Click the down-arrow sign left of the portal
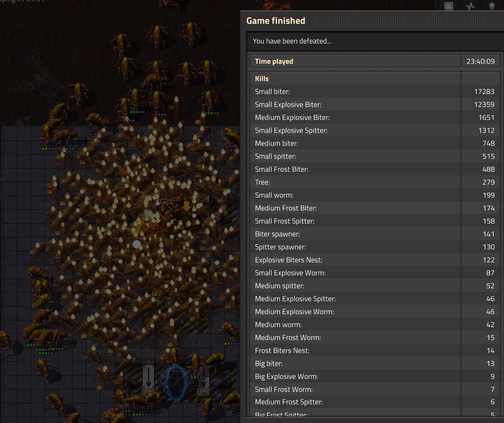This screenshot has height=423, width=504. click(148, 377)
